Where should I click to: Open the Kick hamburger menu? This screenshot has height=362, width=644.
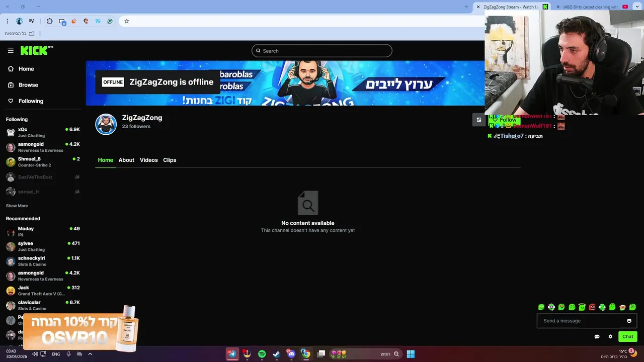(x=11, y=51)
